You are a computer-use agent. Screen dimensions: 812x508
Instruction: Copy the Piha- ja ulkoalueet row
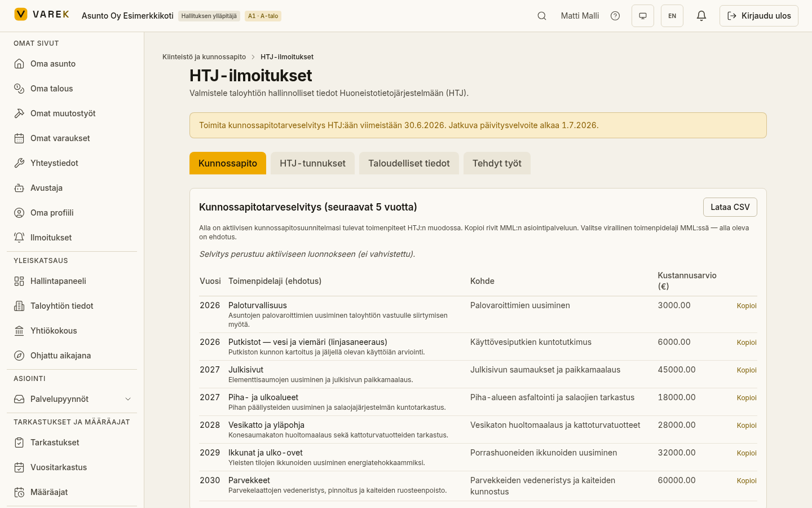click(x=747, y=398)
